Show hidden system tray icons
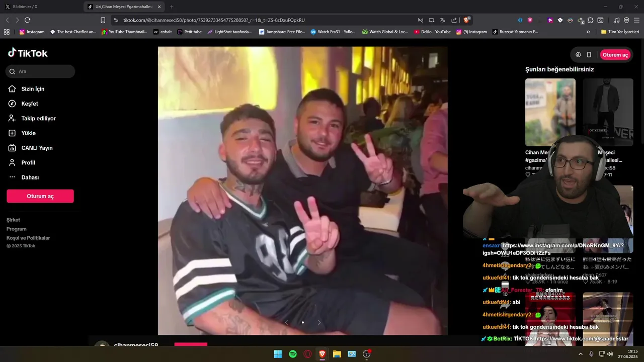Image resolution: width=644 pixels, height=362 pixels. pos(581,354)
